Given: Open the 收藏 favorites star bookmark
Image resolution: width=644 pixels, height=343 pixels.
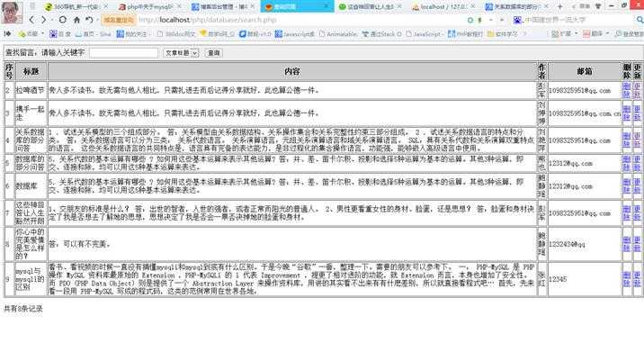Looking at the screenshot, I should (29, 34).
